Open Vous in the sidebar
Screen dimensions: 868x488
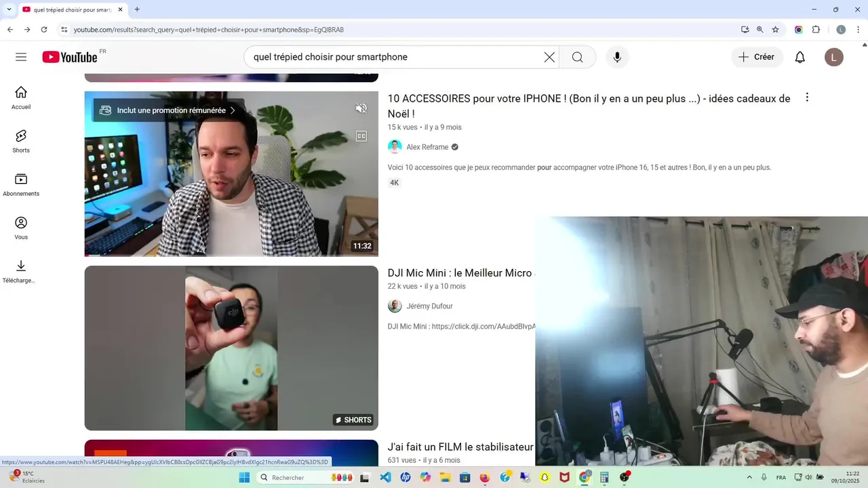tap(21, 228)
